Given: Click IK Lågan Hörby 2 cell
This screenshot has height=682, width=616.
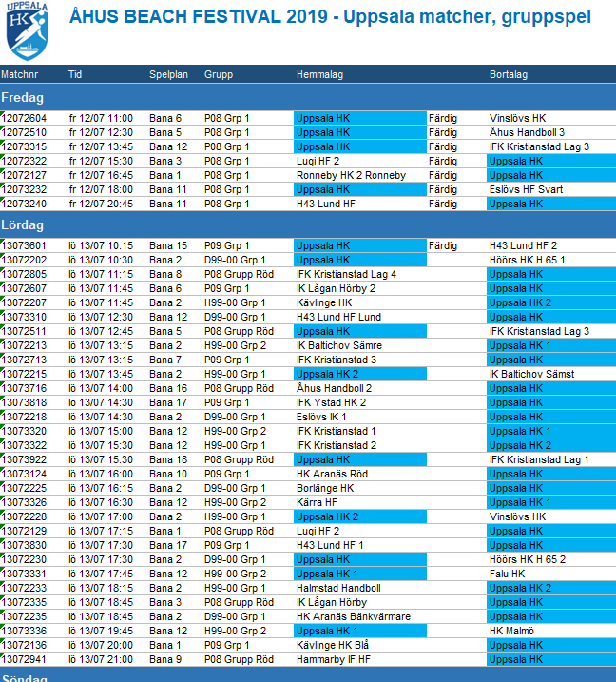Looking at the screenshot, I should point(336,288).
